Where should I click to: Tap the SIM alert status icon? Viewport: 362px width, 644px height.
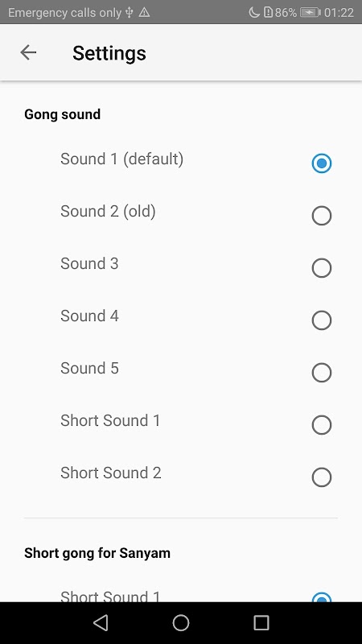coord(268,12)
